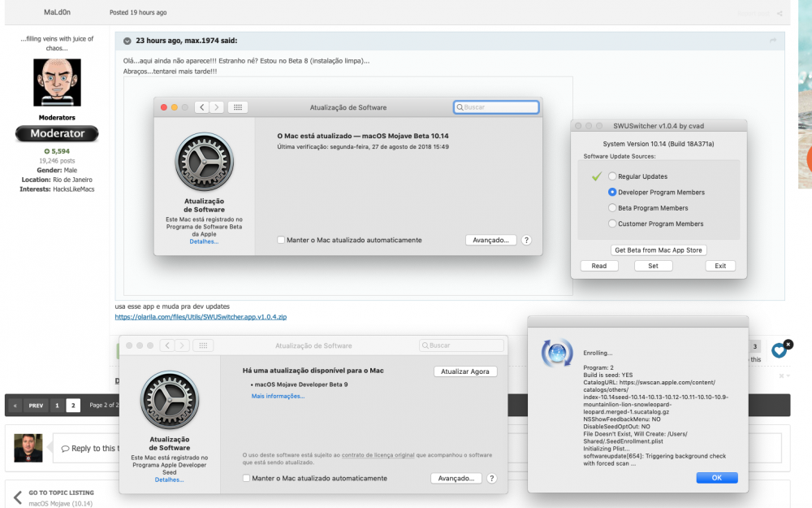The height and width of the screenshot is (508, 812).
Task: Select page 2 in pagination
Action: 73,406
